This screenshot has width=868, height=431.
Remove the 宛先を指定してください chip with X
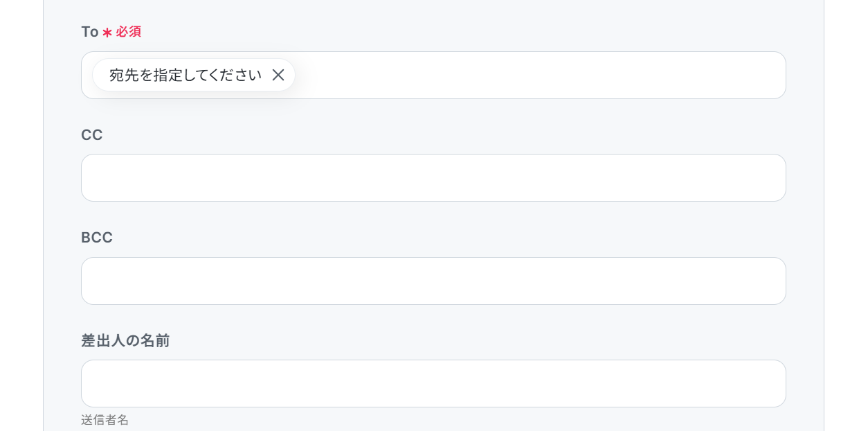[x=278, y=75]
